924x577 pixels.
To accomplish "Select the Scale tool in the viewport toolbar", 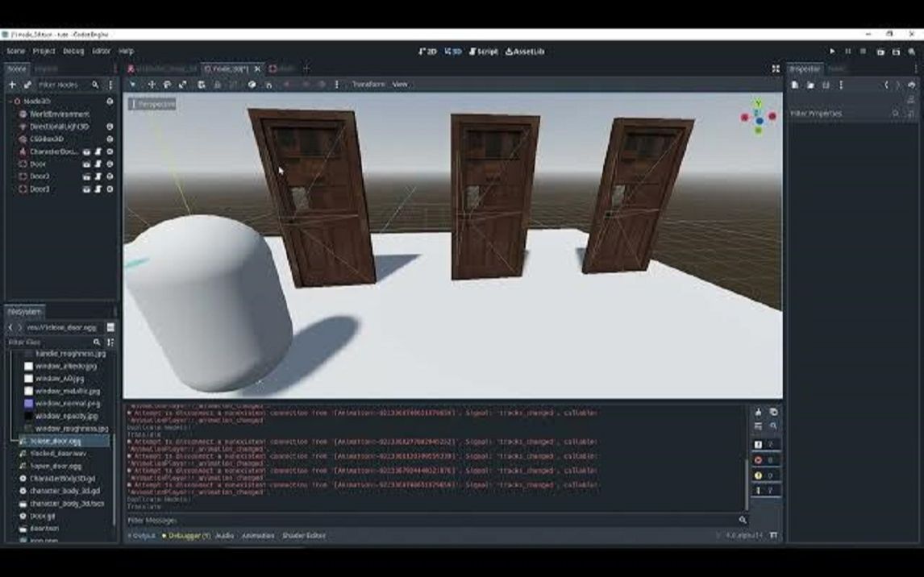I will pyautogui.click(x=183, y=85).
